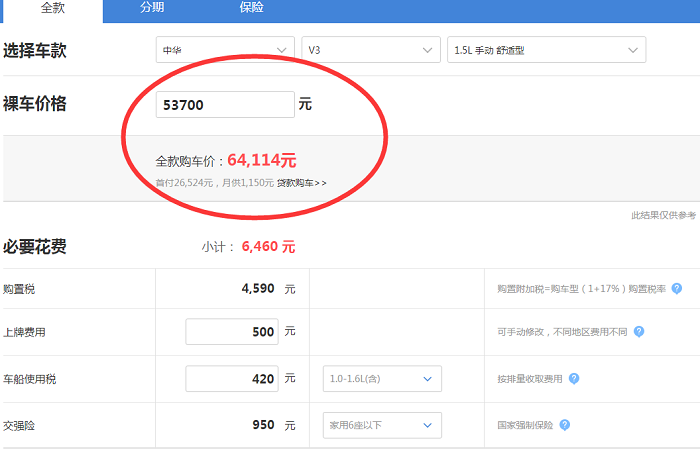Screen dimensions: 700x455
Task: Click the 6,460 元 subtotal text
Action: point(268,246)
